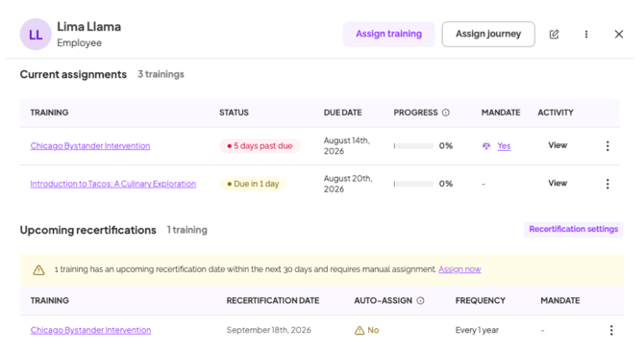Screen dimensions: 644x354
Task: Click the August 20th, 2026 due date
Action: 348,184
